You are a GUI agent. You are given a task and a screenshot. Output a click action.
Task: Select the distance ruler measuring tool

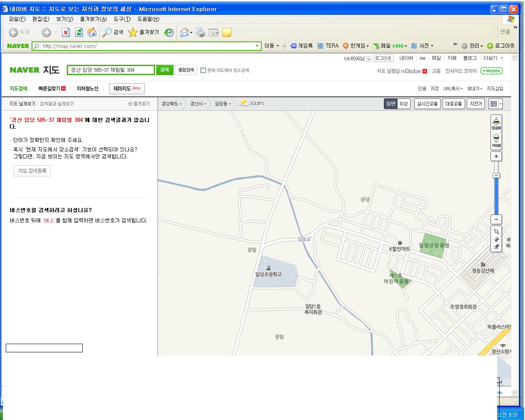(496, 239)
